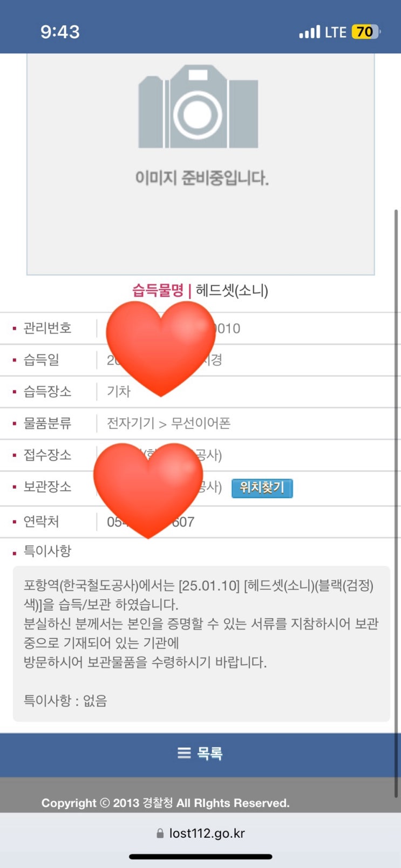Tap the lost112.go.kr address bar

(x=207, y=833)
